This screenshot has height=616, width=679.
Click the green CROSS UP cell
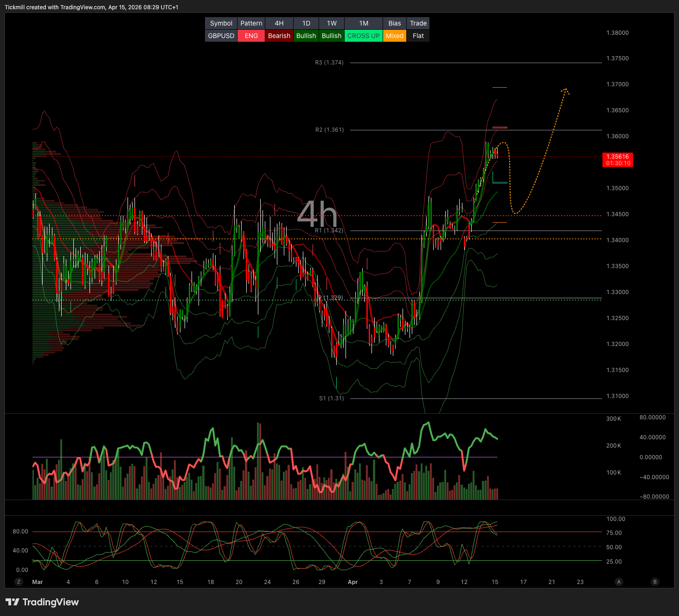pyautogui.click(x=364, y=36)
